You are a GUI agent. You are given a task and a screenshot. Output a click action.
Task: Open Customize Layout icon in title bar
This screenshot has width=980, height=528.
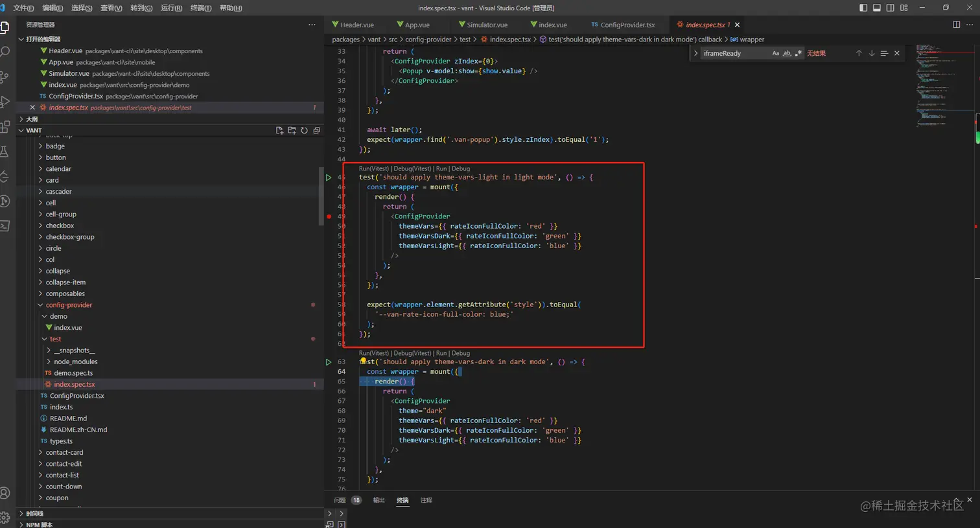pyautogui.click(x=904, y=8)
